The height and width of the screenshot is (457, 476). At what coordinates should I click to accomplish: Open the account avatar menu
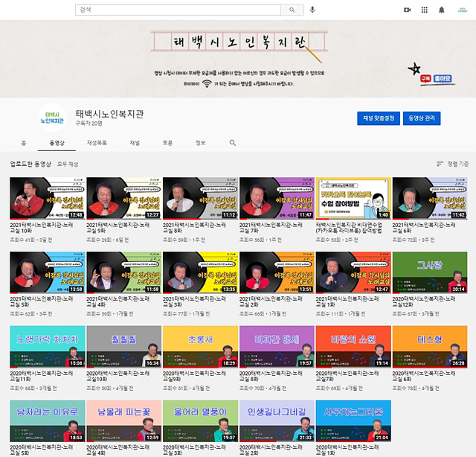[463, 10]
